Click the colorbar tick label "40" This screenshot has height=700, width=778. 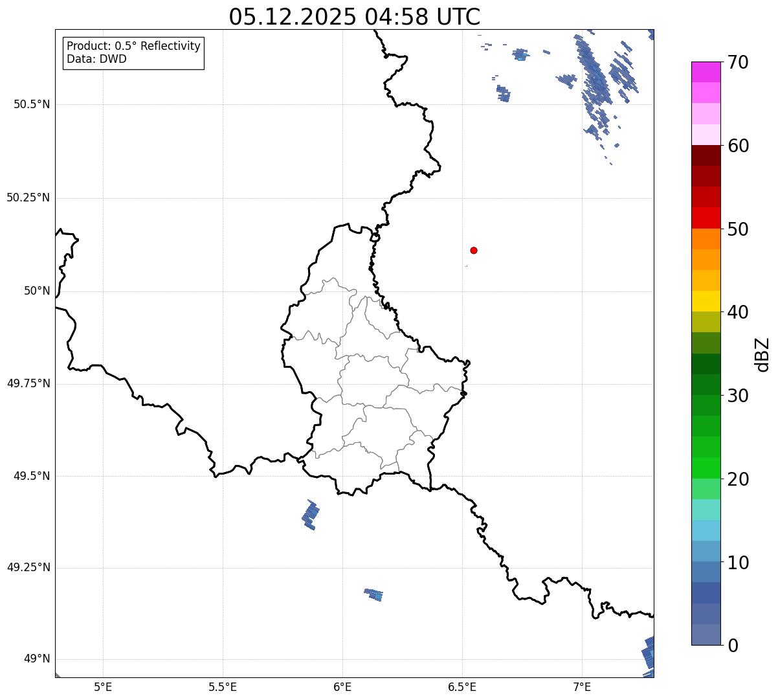coord(738,312)
